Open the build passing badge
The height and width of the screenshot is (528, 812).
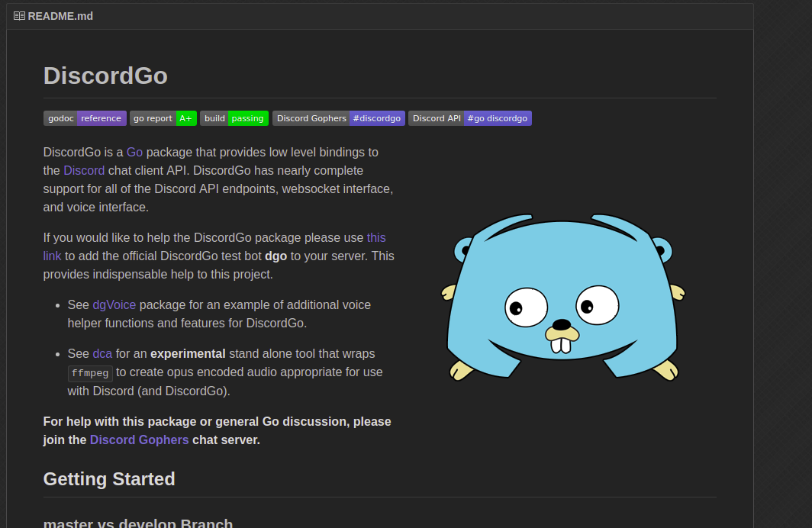point(234,118)
